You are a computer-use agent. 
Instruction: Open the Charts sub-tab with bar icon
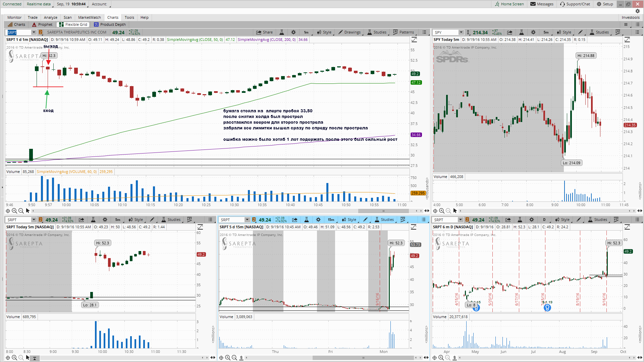16,24
